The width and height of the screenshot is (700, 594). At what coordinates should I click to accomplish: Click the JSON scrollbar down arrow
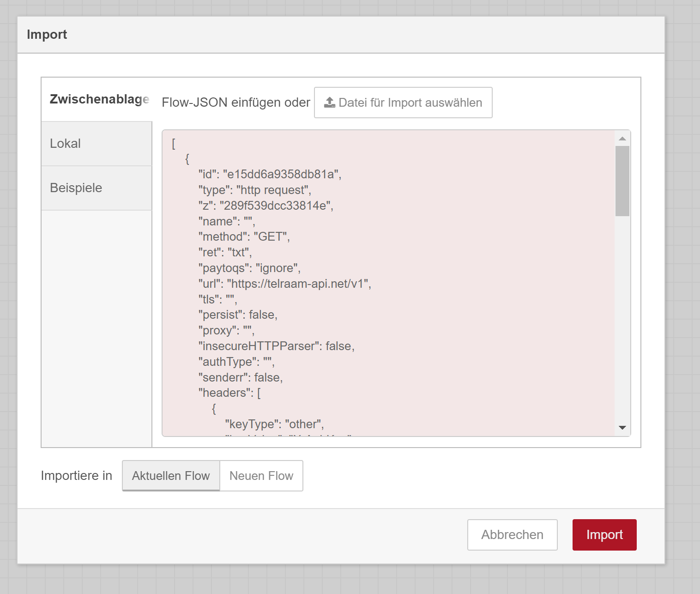click(x=622, y=428)
